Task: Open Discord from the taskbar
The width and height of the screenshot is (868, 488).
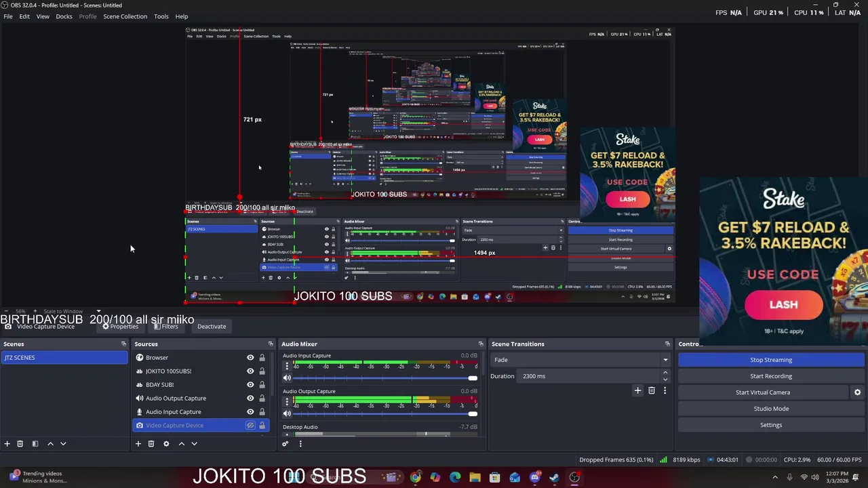Action: tap(534, 477)
